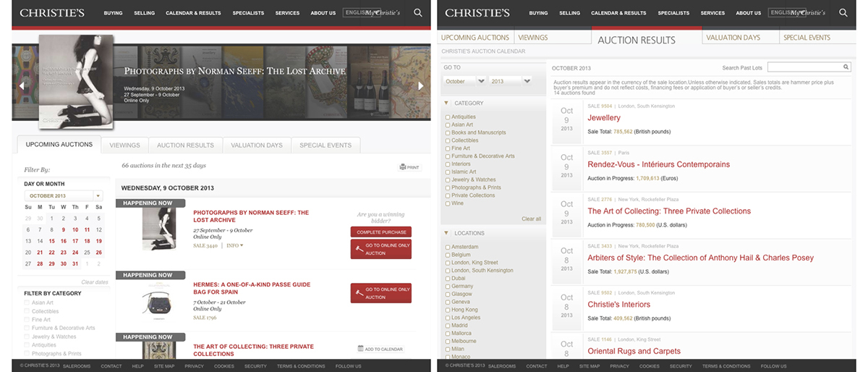868x372 pixels.
Task: Go to online auction for Norman Seeff photographs
Action: pos(381,250)
